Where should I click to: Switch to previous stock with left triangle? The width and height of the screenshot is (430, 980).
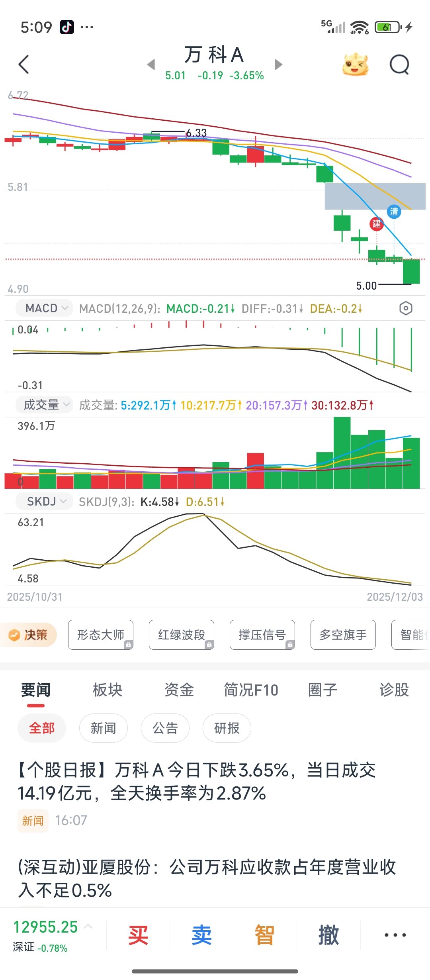151,64
